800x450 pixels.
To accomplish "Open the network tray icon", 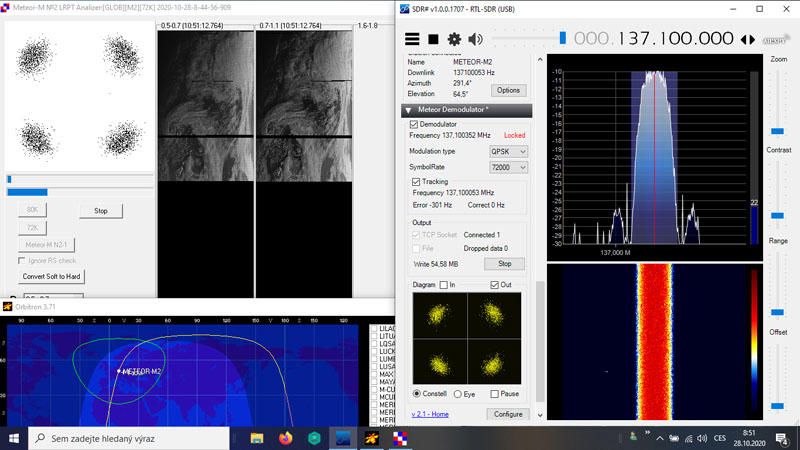I will [x=688, y=438].
